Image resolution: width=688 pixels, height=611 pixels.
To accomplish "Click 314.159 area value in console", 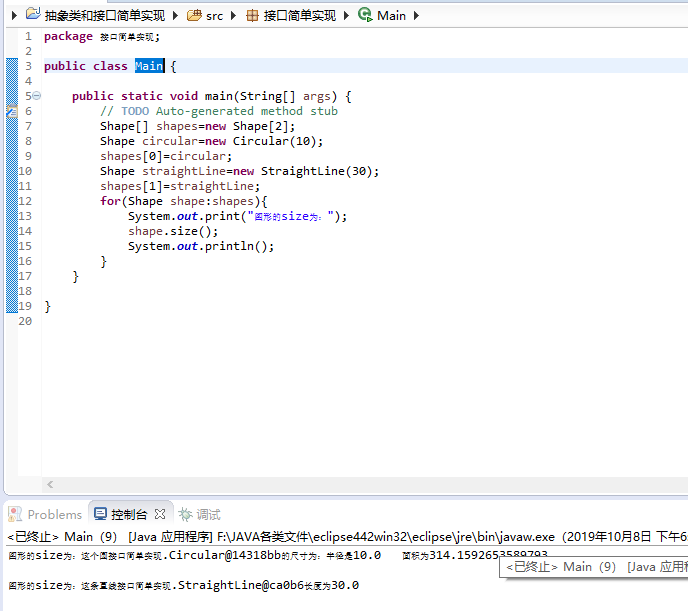I will tap(488, 555).
